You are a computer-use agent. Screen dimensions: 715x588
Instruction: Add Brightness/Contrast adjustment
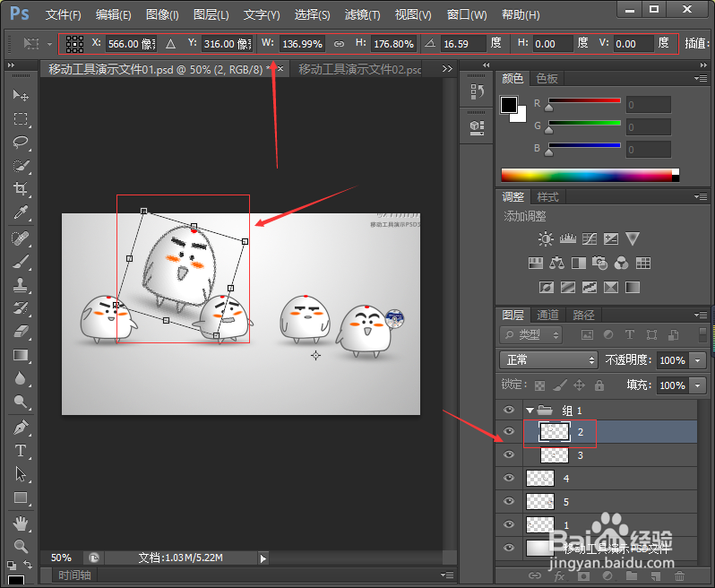pyautogui.click(x=546, y=238)
